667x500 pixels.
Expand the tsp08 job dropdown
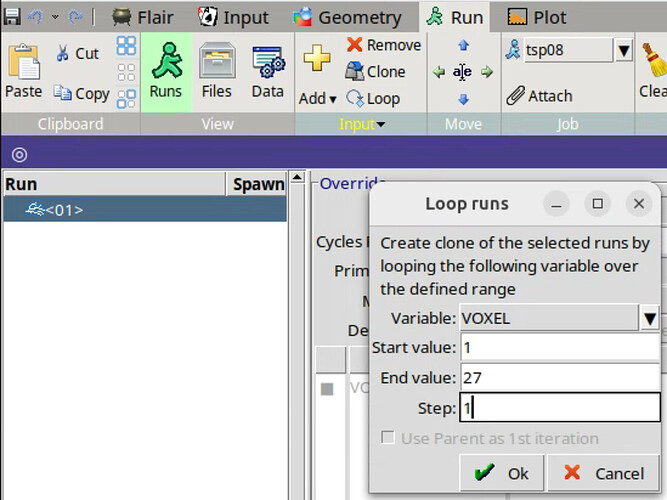point(623,50)
